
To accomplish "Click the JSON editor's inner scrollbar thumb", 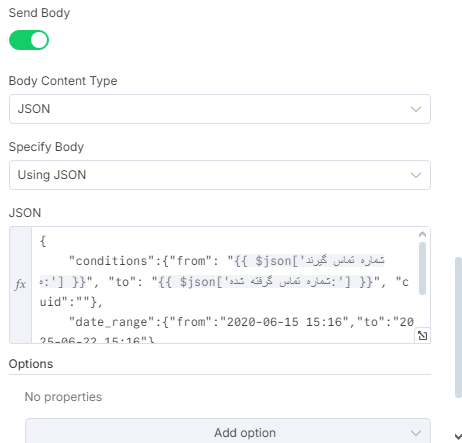I will click(x=422, y=268).
